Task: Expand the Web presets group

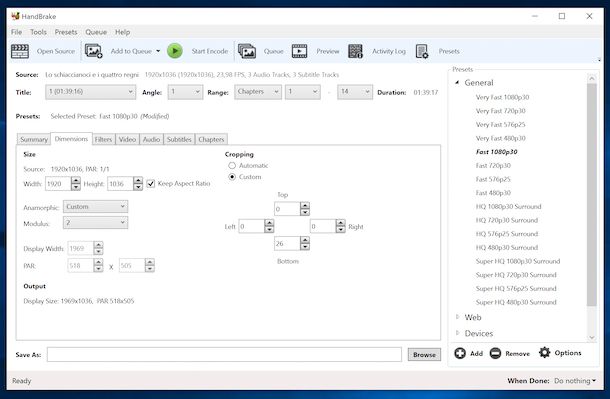Action: coord(458,317)
